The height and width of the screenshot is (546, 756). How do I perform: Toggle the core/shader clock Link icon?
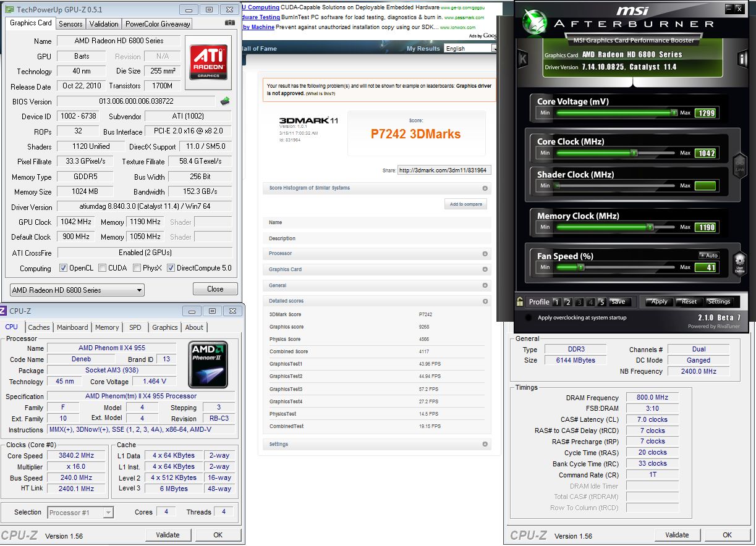(739, 165)
